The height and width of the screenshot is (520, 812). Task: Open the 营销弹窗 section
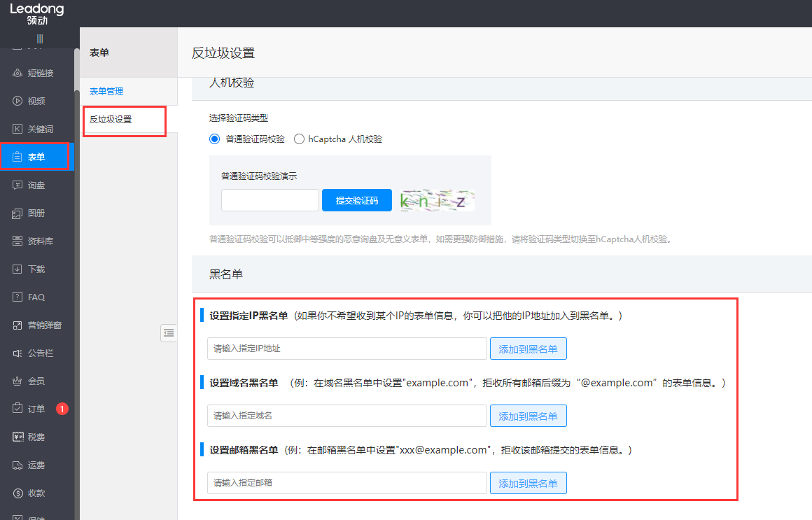coord(38,324)
